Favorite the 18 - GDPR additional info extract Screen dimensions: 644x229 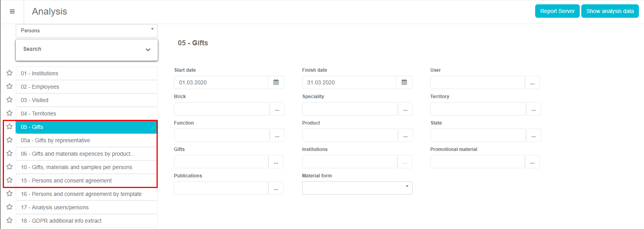coord(9,220)
